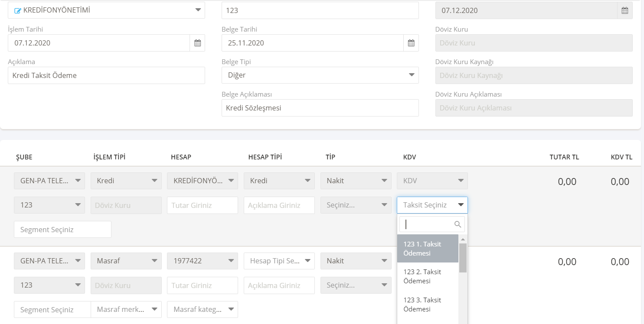This screenshot has width=644, height=324.
Task: Click scroll-up arrow in the Taksit list
Action: tap(463, 240)
